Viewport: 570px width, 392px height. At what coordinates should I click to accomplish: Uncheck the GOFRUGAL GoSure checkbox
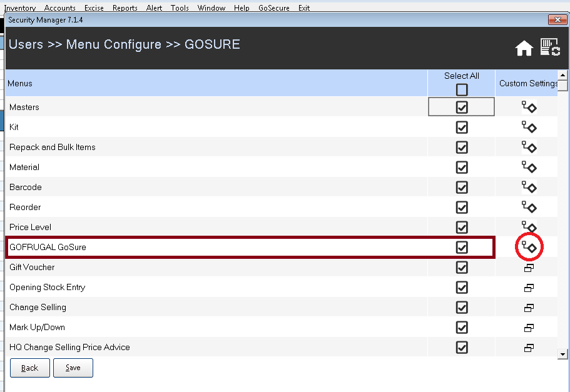[462, 247]
